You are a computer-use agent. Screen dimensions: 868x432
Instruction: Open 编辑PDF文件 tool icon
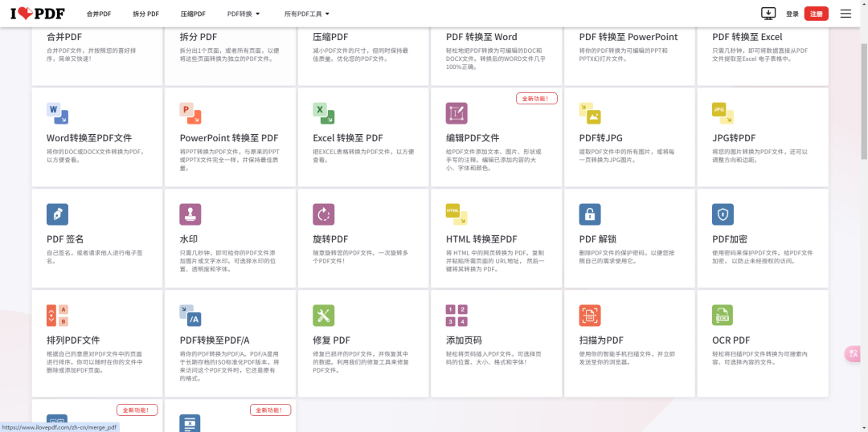pyautogui.click(x=457, y=113)
